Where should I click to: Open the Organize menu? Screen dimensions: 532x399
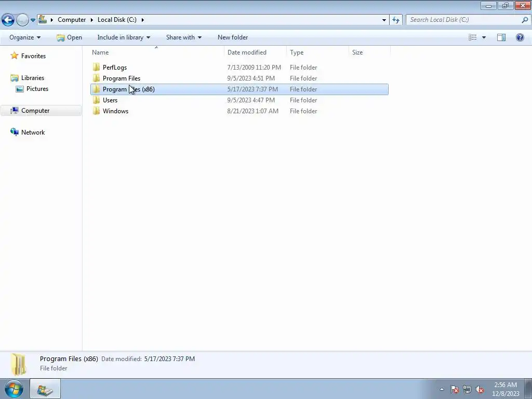[x=25, y=37]
